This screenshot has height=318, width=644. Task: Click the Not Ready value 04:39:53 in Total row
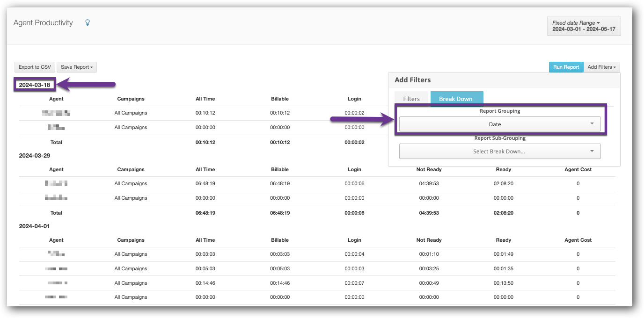pos(429,213)
